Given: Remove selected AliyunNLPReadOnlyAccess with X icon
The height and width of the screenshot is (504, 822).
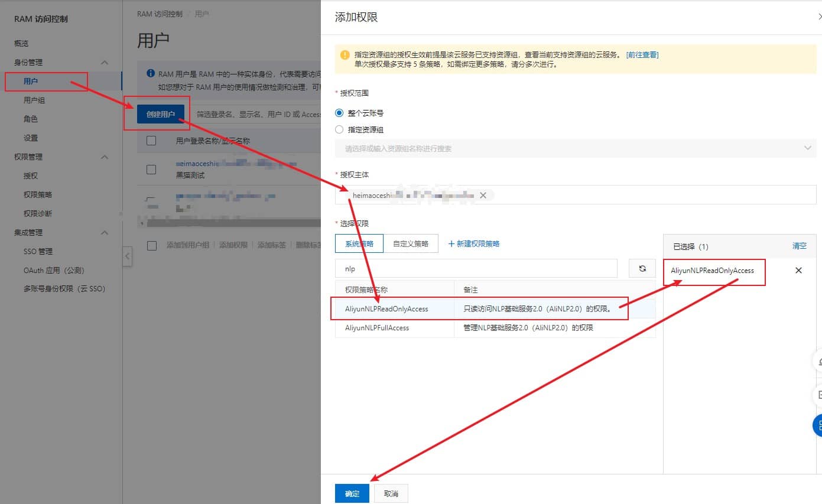Looking at the screenshot, I should pyautogui.click(x=798, y=271).
